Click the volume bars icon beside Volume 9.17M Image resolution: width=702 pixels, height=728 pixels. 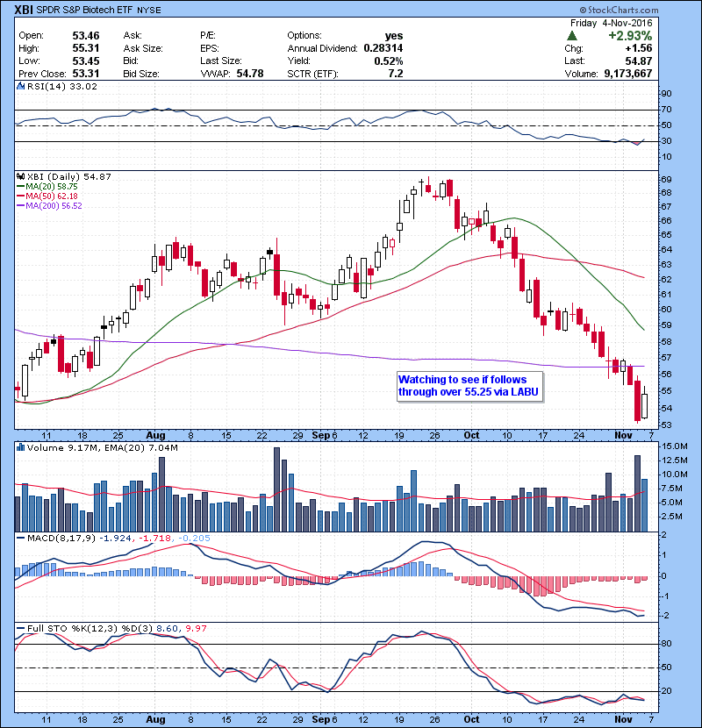[20, 447]
